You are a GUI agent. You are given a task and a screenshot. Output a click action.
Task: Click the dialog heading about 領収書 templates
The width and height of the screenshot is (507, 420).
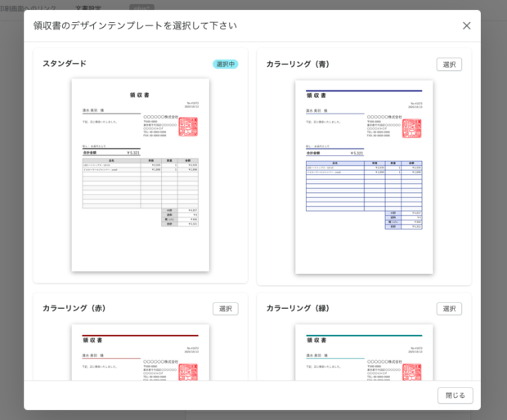(x=135, y=25)
